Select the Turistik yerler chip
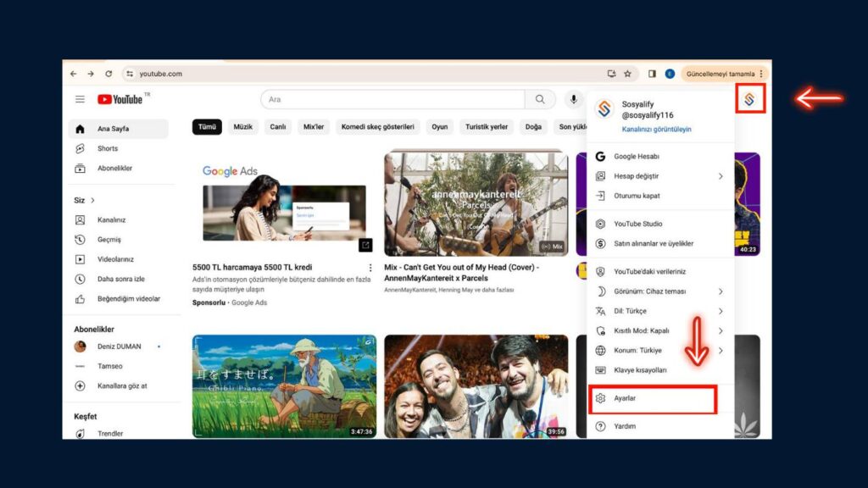 pos(486,127)
